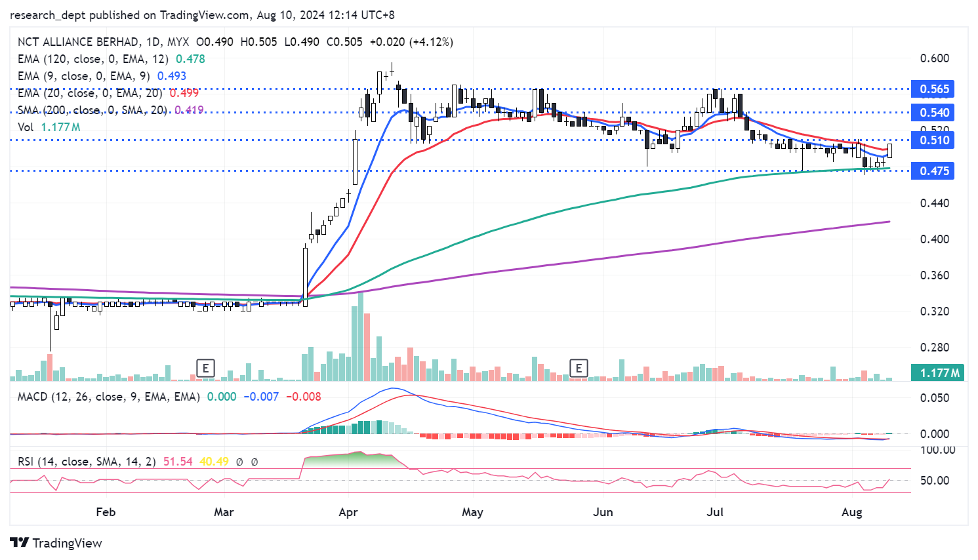978x560 pixels.
Task: Click the Aug label on time axis
Action: pos(851,512)
